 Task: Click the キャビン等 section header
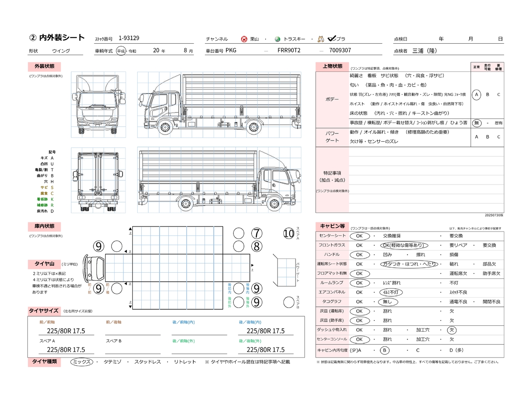(332, 227)
